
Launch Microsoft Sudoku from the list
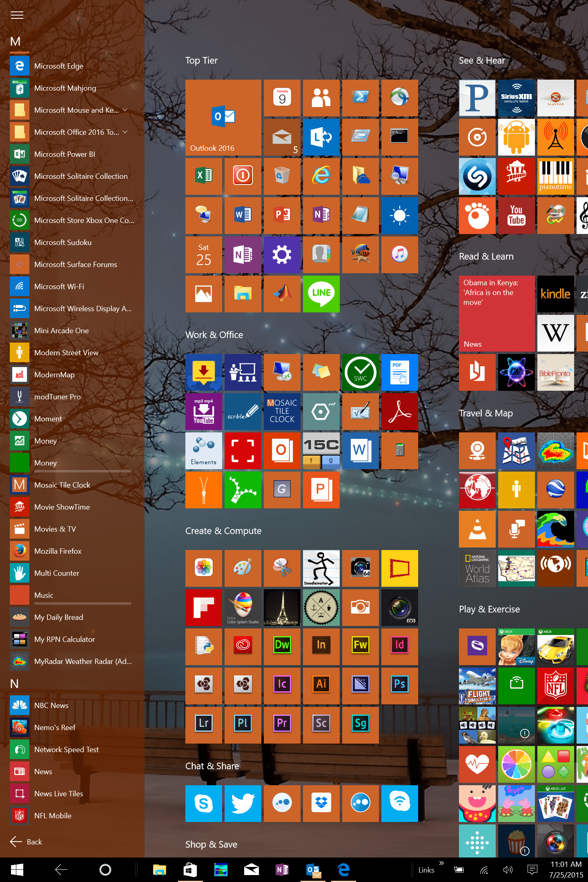72,243
